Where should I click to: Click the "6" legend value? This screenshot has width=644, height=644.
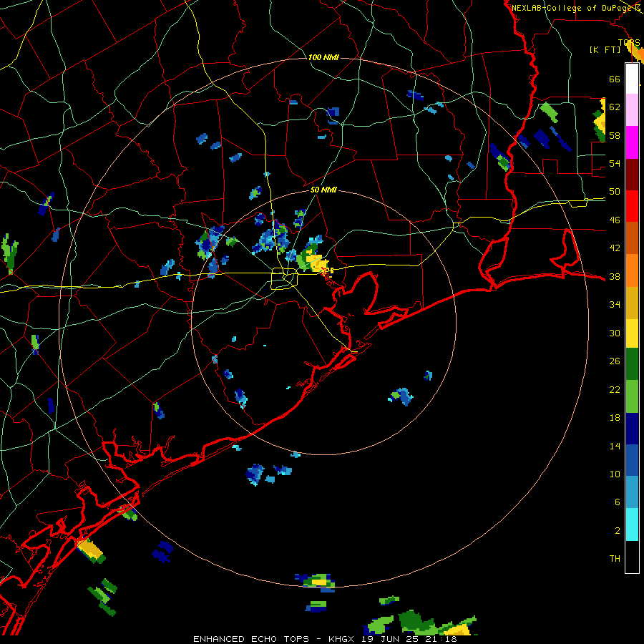pyautogui.click(x=618, y=502)
